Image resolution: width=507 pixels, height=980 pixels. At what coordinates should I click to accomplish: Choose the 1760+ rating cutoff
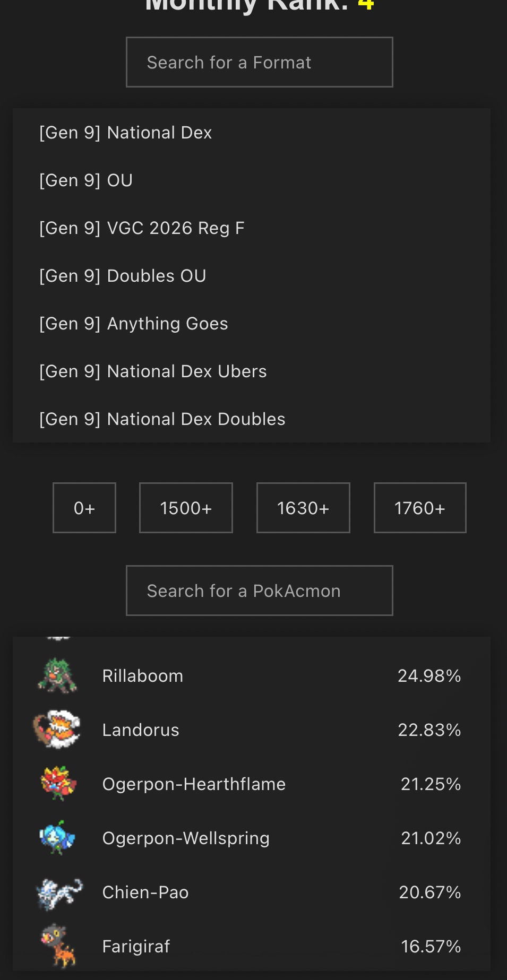(x=420, y=508)
